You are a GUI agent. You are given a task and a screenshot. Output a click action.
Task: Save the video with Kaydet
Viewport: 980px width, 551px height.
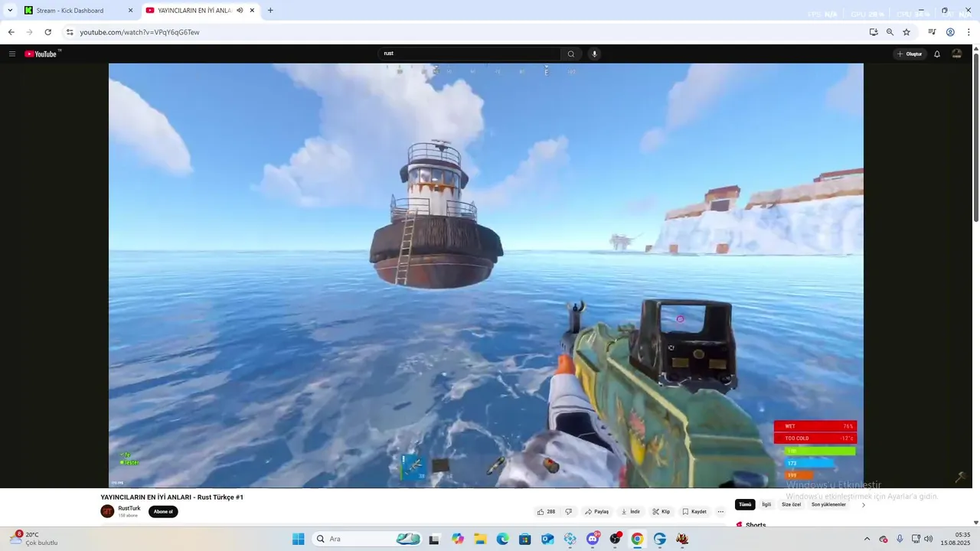click(694, 511)
